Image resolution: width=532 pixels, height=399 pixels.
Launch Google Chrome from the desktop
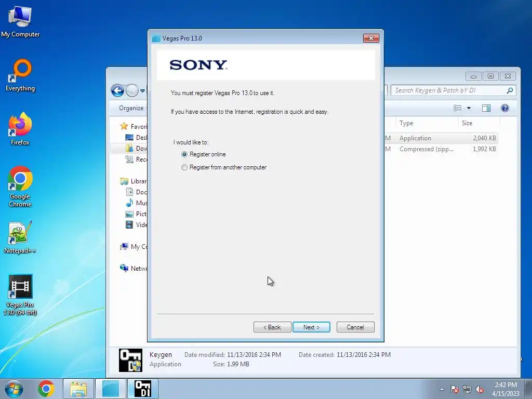[20, 187]
